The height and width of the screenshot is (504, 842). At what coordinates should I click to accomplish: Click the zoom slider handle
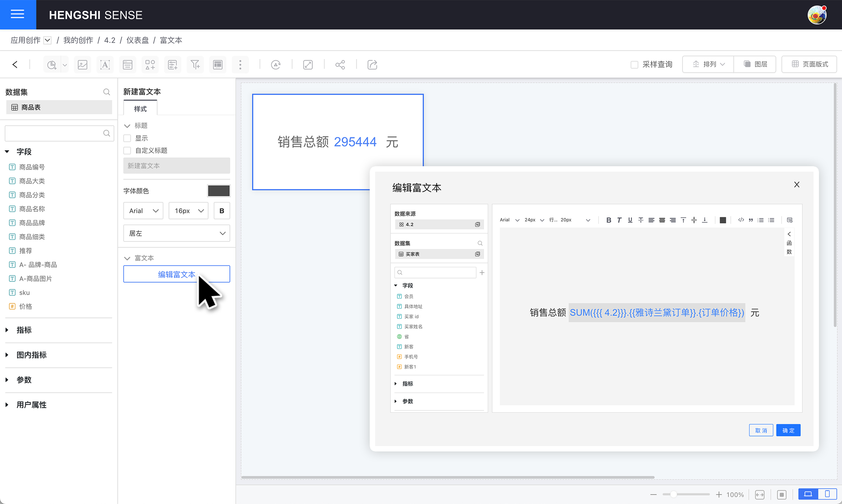[673, 495]
